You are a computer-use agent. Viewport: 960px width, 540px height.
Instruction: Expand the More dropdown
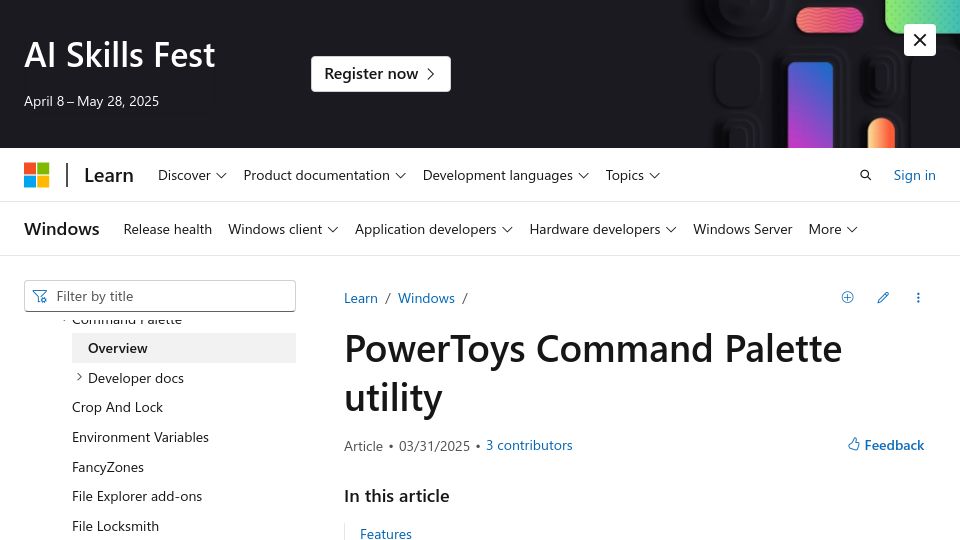pos(833,229)
